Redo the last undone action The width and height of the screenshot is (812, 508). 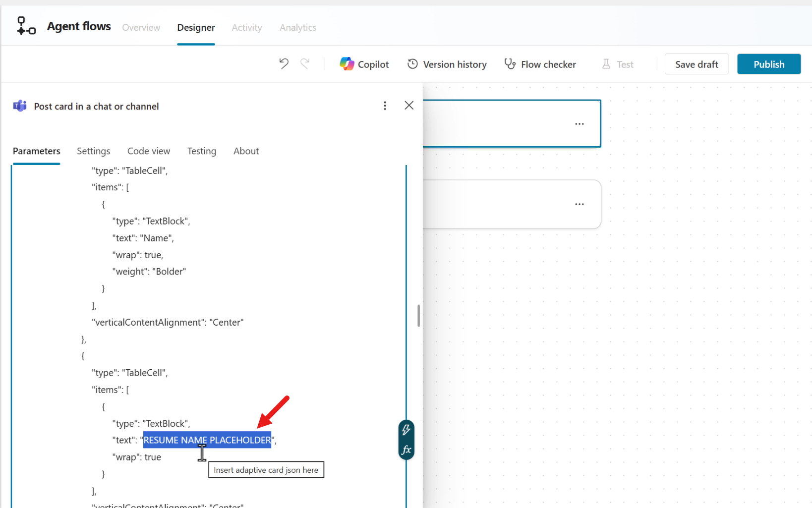click(x=305, y=64)
